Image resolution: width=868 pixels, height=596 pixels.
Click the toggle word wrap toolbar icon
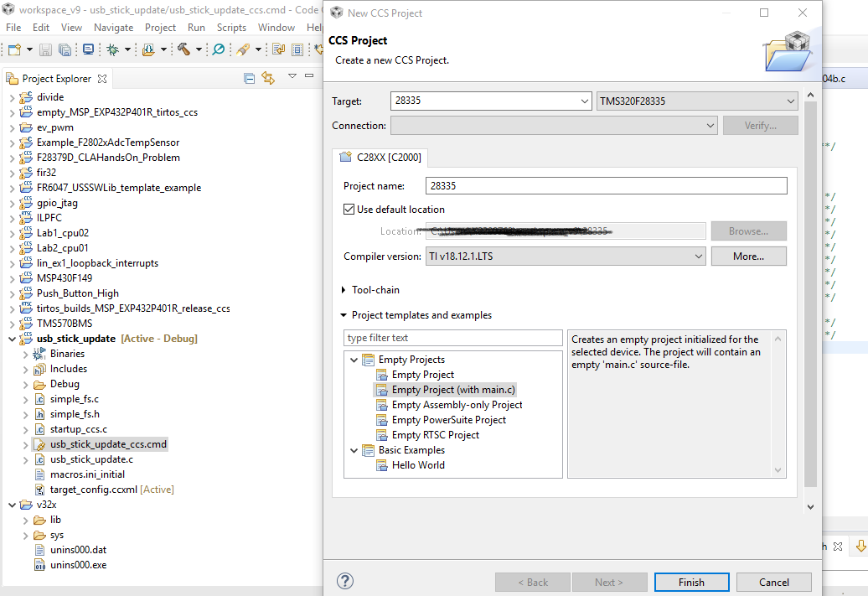pyautogui.click(x=278, y=49)
